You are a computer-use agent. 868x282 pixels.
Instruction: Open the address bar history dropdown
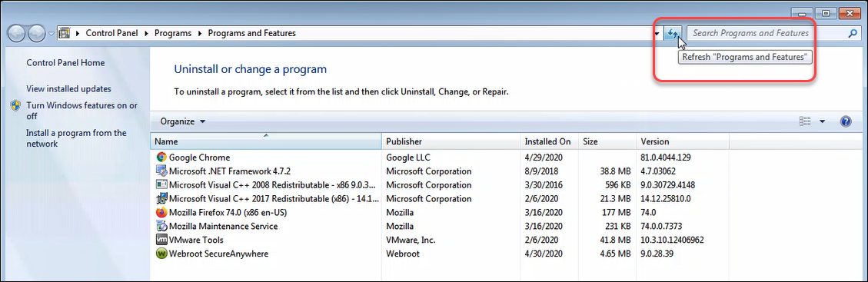(x=657, y=34)
